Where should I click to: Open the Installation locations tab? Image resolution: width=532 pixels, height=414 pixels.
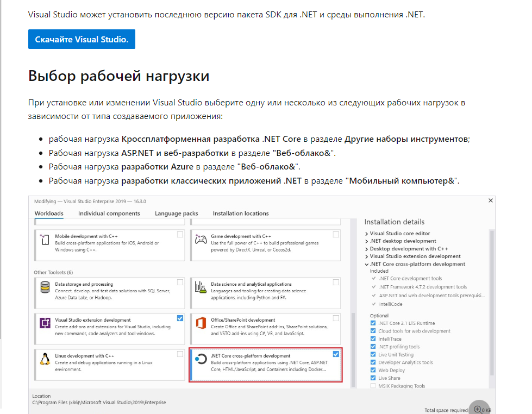tap(241, 214)
